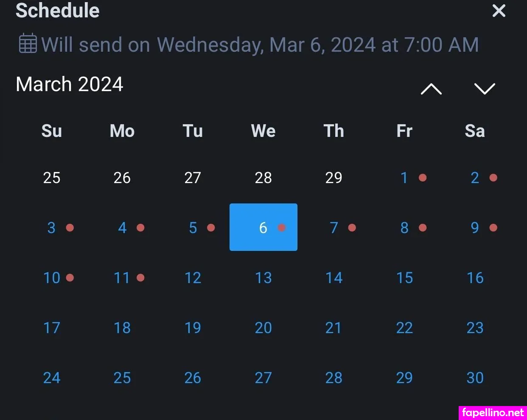Click the March 2024 month heading
527x420 pixels.
click(x=70, y=84)
